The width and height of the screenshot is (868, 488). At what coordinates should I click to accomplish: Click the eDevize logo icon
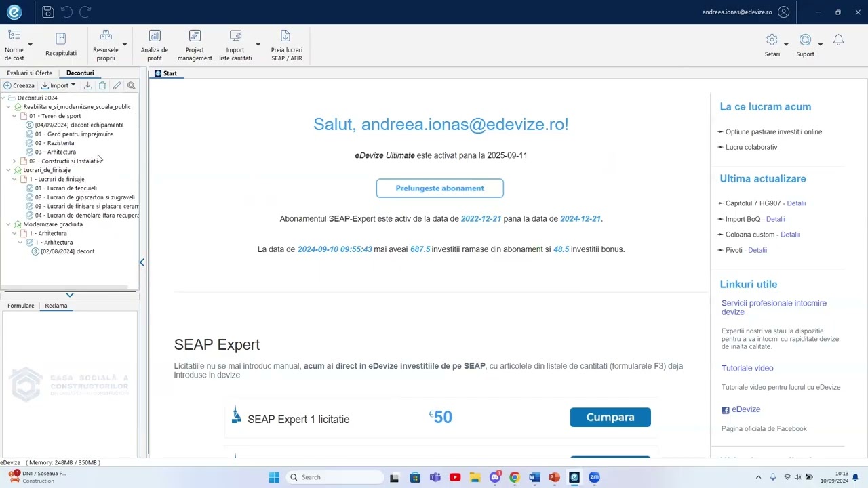[x=14, y=12]
